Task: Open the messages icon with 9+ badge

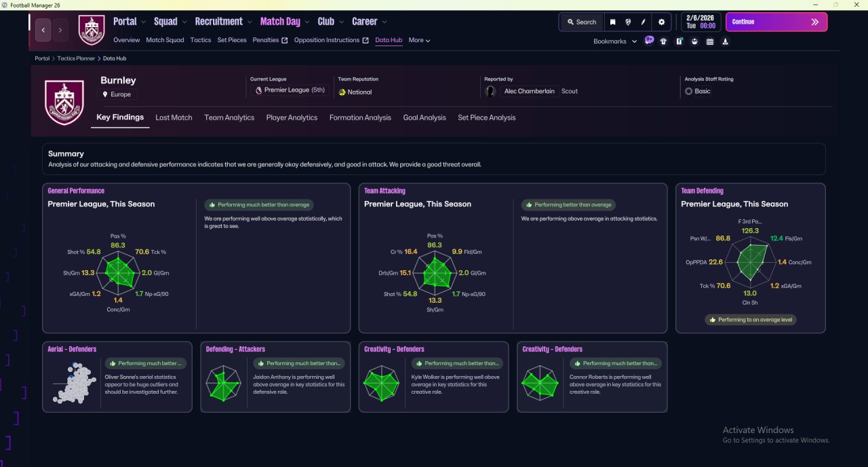Action: point(649,41)
